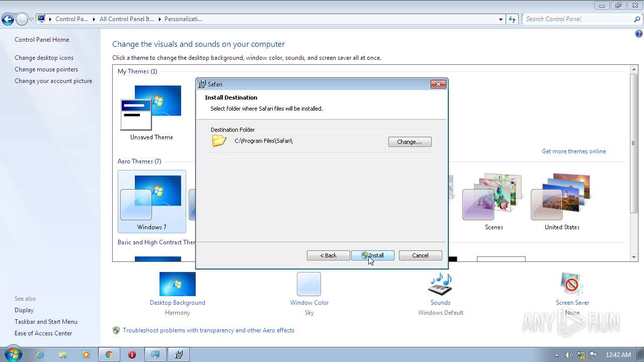Open Control Panel Home link
Viewport: 644px width, 362px height.
point(42,40)
